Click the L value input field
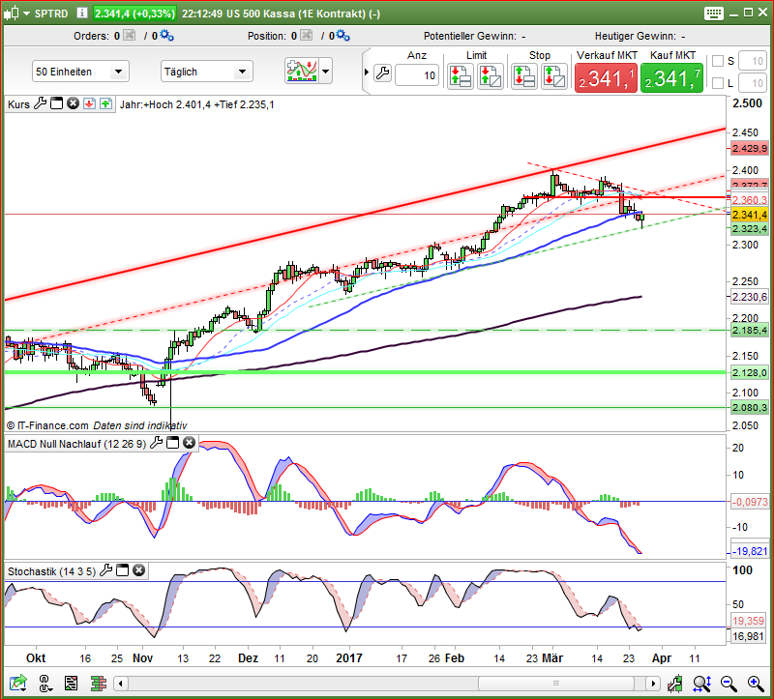 point(753,83)
